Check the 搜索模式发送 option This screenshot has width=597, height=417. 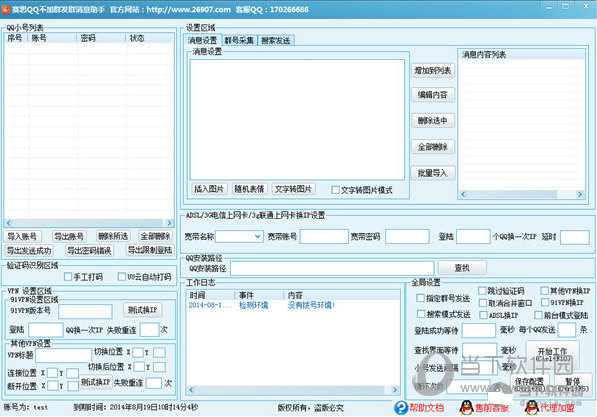coord(421,314)
